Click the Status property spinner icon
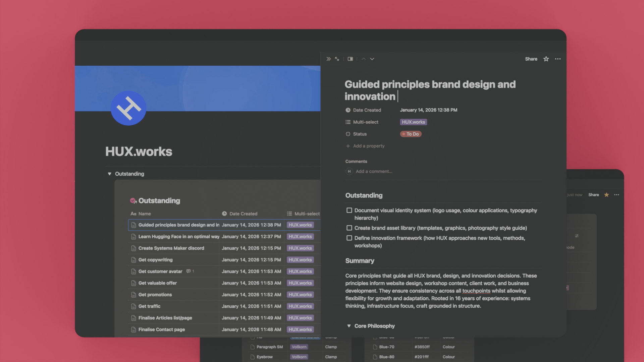This screenshot has height=362, width=644. click(348, 134)
